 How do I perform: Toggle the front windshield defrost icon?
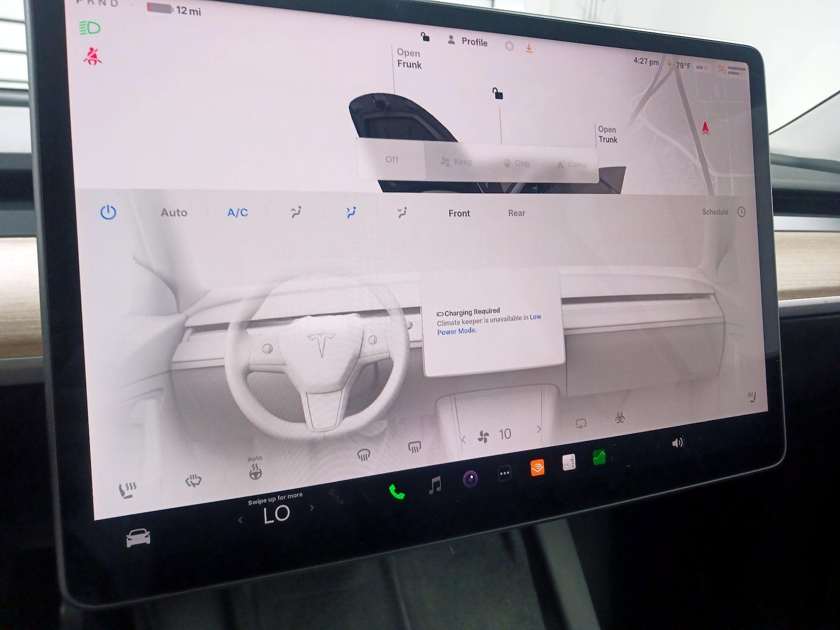click(x=363, y=455)
